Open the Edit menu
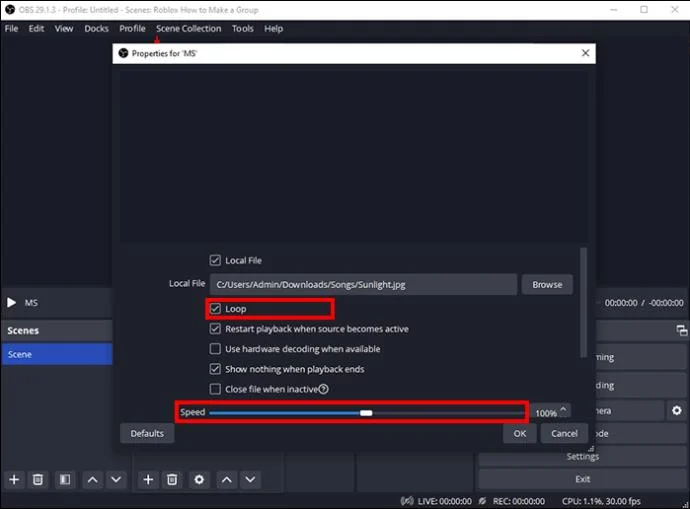The height and width of the screenshot is (509, 690). [36, 29]
